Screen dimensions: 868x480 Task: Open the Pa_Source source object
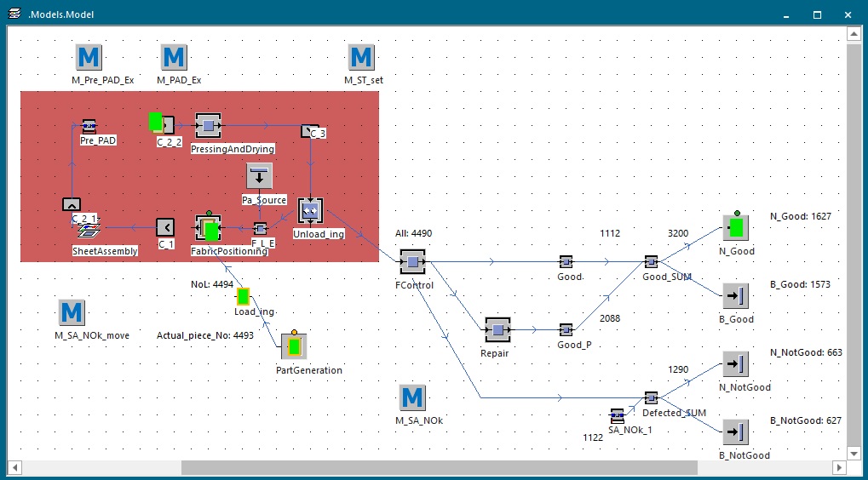pos(259,177)
